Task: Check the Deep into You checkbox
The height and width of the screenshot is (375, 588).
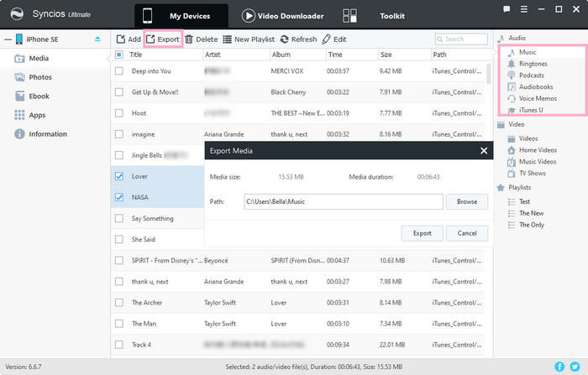Action: 119,70
